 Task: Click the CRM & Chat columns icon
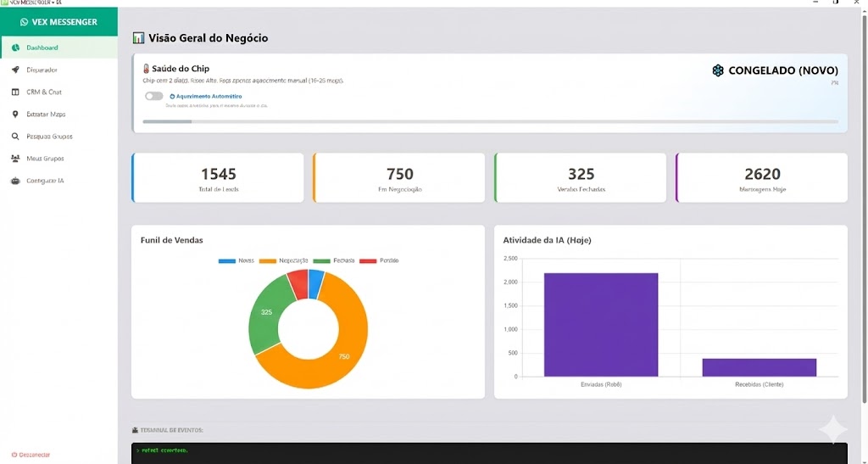coord(15,92)
